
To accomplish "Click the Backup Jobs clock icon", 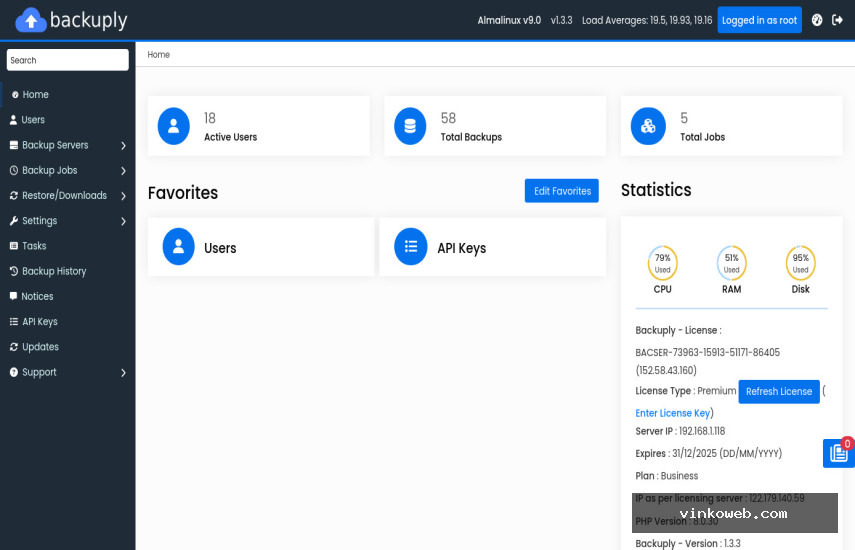I will pos(14,170).
